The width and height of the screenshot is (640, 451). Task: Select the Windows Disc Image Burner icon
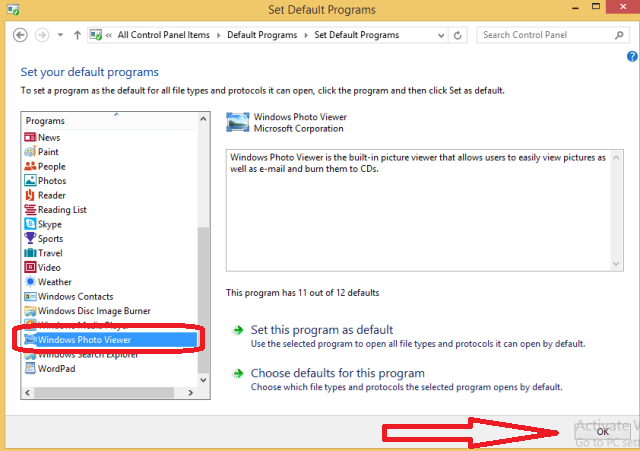click(30, 311)
